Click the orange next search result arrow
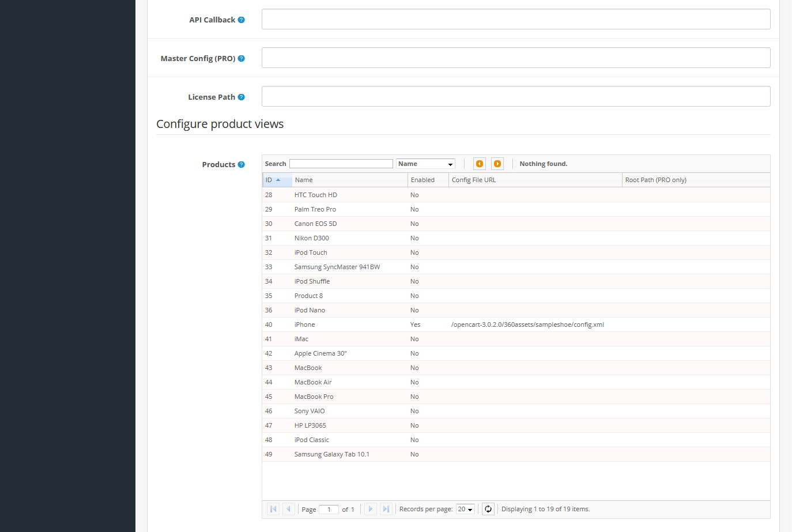 tap(497, 164)
